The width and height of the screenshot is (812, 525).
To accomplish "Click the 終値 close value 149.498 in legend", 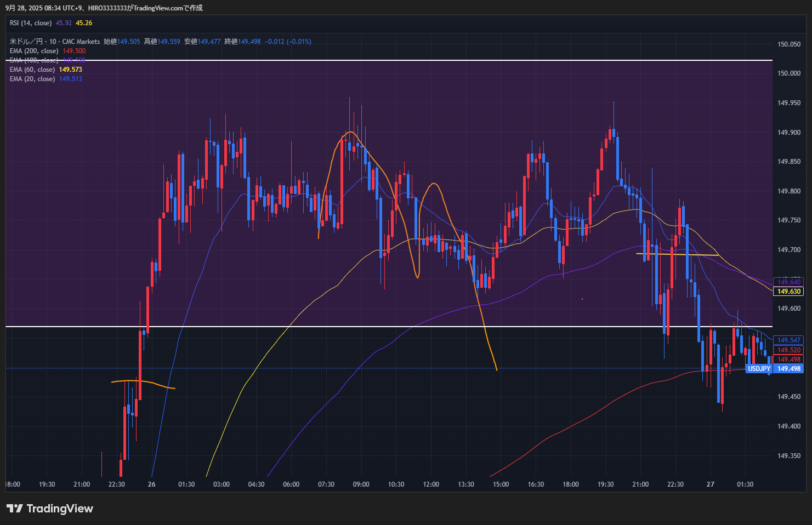I will 249,42.
